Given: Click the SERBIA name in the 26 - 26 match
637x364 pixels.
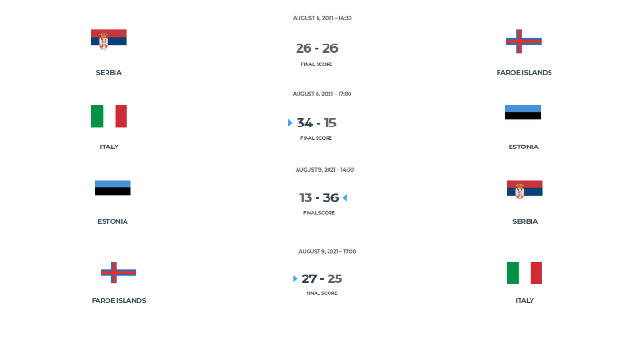Looking at the screenshot, I should (x=108, y=72).
